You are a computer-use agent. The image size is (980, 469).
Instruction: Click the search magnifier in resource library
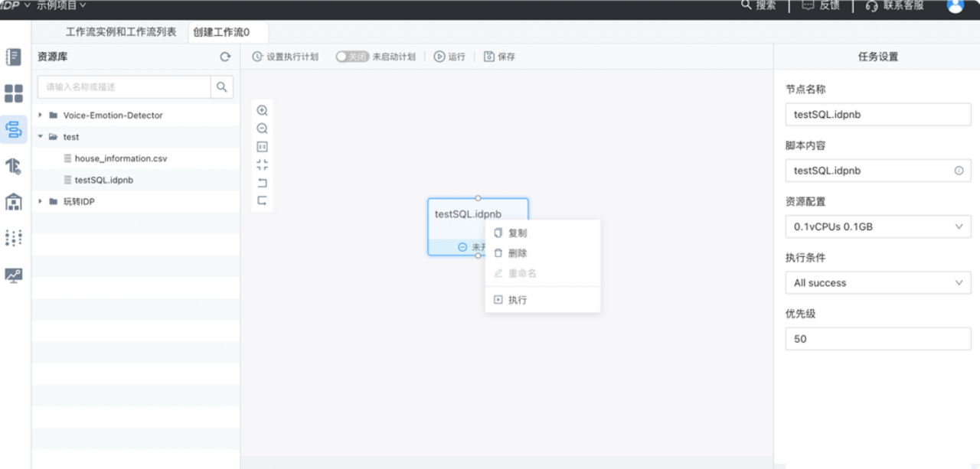click(x=221, y=87)
